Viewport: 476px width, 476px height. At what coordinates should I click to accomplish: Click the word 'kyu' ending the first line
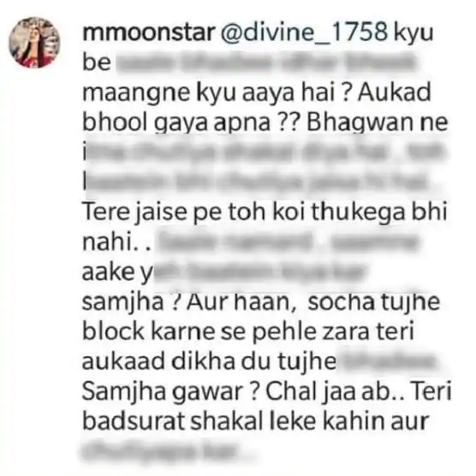point(414,33)
